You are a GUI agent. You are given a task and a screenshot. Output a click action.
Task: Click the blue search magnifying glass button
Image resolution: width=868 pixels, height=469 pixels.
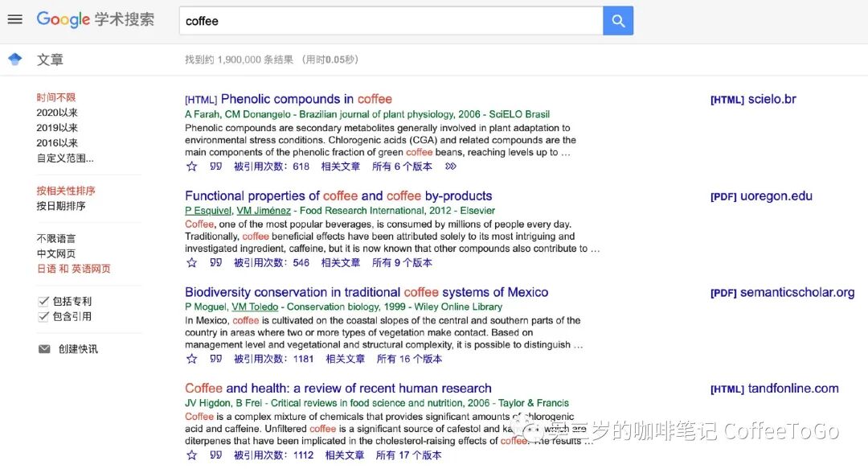(x=618, y=20)
